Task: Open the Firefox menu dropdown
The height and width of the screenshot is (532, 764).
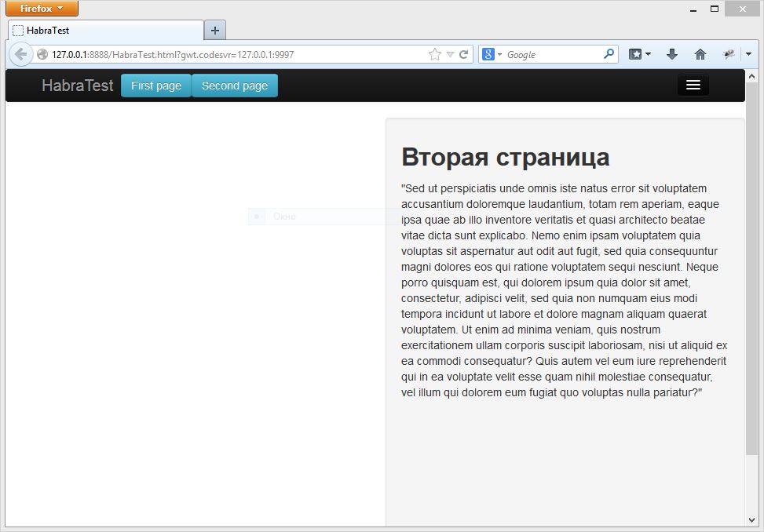Action: pos(42,9)
